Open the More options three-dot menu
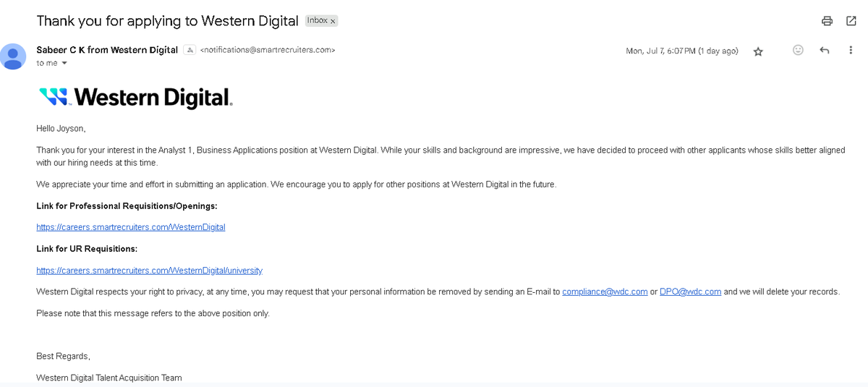The height and width of the screenshot is (387, 868). point(851,50)
